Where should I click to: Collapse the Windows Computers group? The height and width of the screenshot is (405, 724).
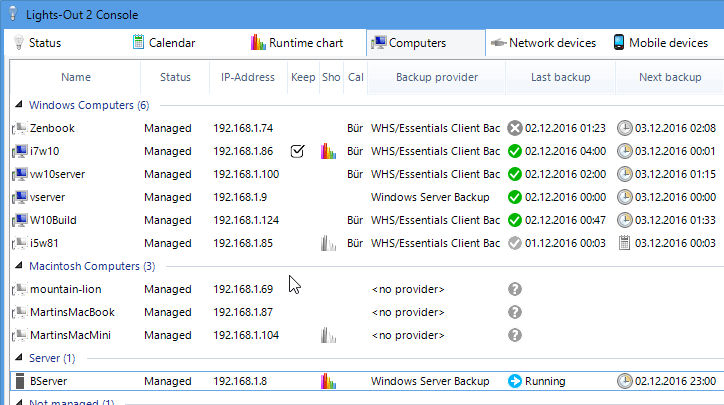18,105
